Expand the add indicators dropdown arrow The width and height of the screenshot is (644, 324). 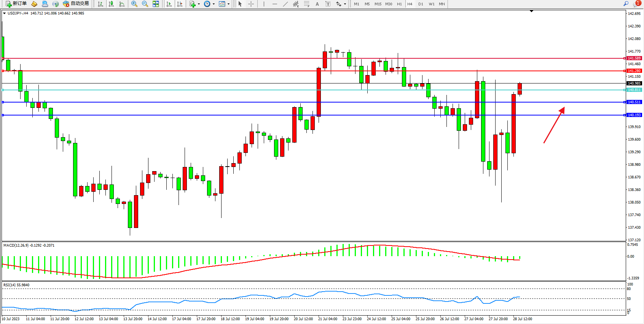[199, 4]
